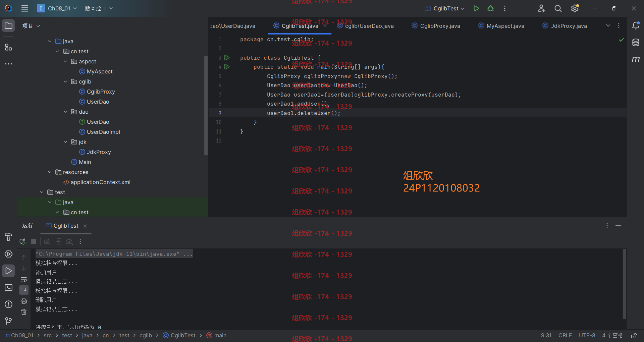This screenshot has height=342, width=644.
Task: Switch to the dao\UserDao.java tab
Action: (x=232, y=26)
